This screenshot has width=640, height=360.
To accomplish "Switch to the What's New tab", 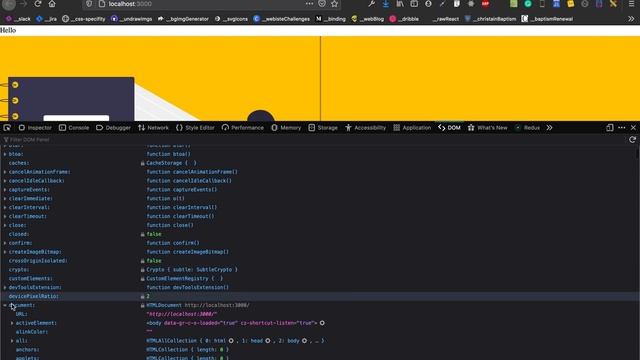I will click(487, 128).
